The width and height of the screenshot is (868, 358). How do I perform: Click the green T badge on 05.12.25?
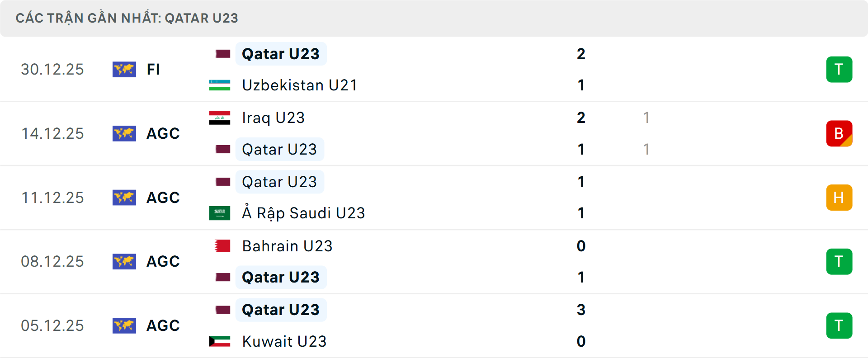click(x=839, y=325)
